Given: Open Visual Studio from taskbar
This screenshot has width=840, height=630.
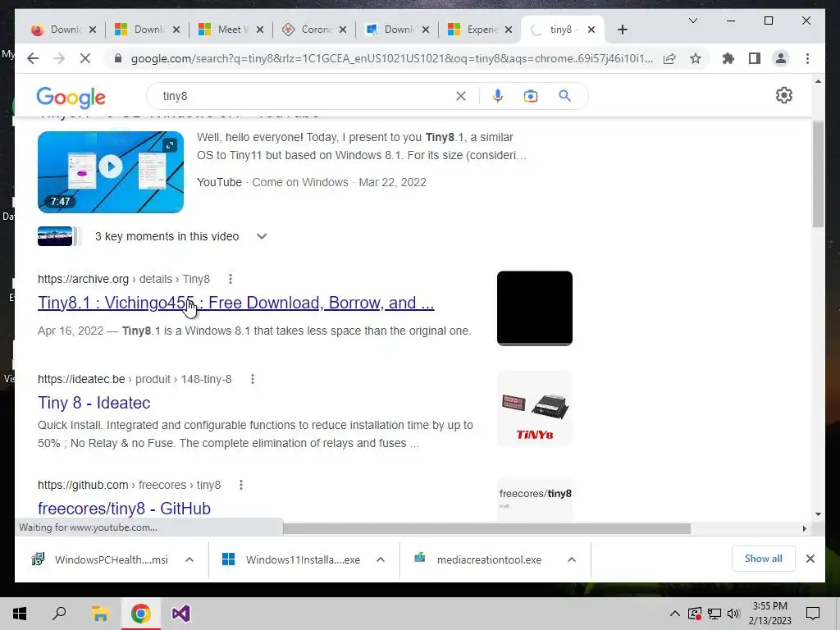Looking at the screenshot, I should (x=181, y=614).
